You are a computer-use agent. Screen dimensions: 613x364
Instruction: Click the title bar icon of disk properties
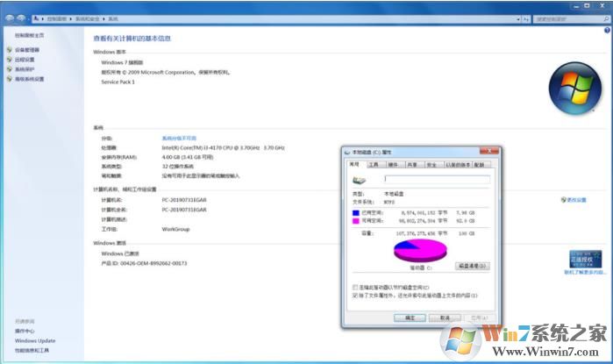[347, 152]
